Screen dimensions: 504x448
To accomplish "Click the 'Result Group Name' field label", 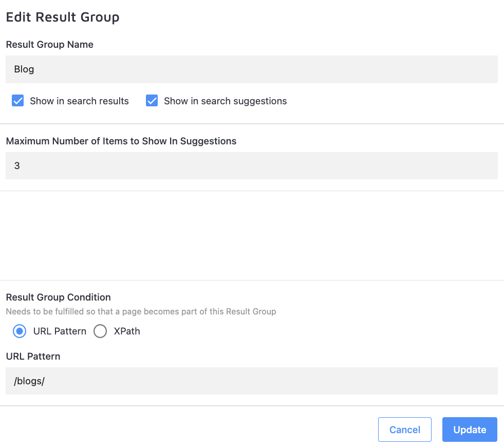I will click(x=50, y=45).
